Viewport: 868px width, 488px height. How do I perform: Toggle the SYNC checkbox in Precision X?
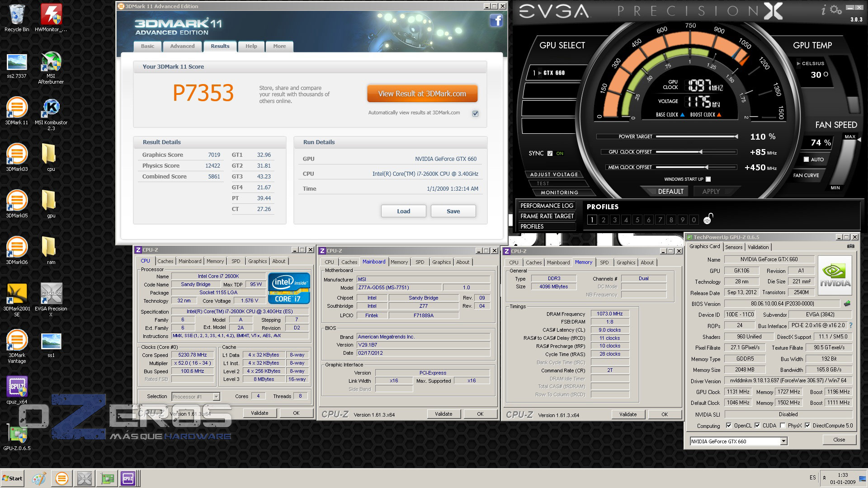point(550,153)
